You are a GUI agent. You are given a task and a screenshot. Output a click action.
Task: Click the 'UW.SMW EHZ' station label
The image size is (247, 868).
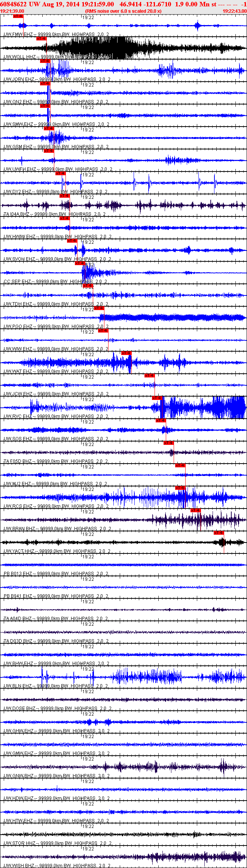pos(19,124)
